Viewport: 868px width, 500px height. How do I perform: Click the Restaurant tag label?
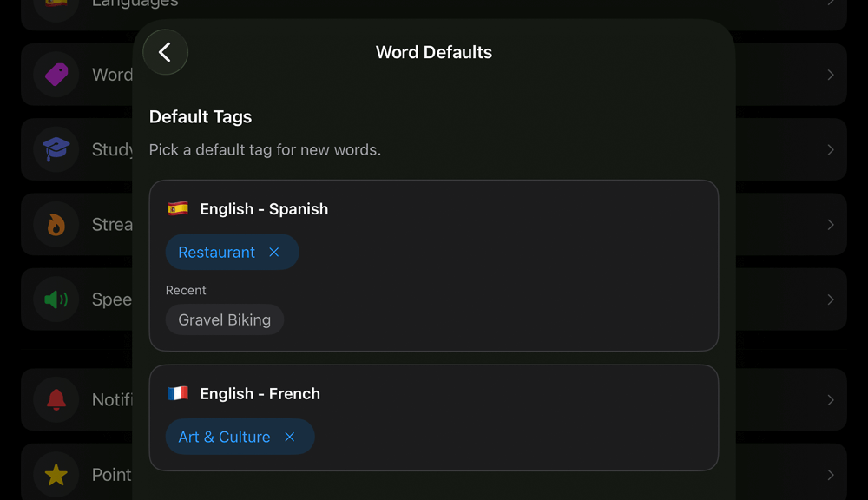click(214, 252)
